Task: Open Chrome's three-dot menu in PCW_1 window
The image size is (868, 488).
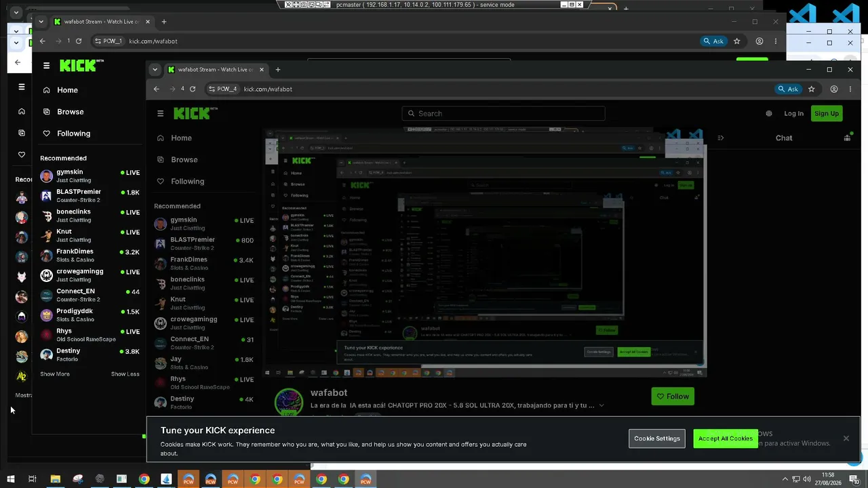Action: coord(776,41)
